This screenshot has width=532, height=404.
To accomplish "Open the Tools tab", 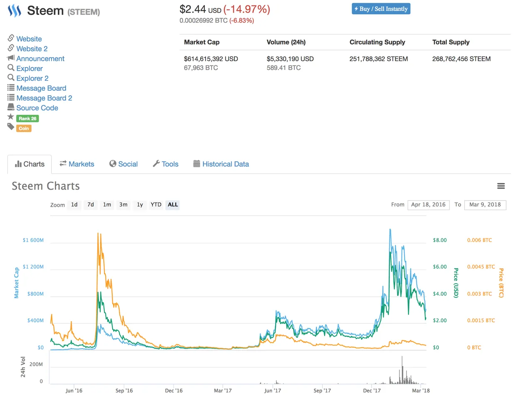I will point(165,164).
